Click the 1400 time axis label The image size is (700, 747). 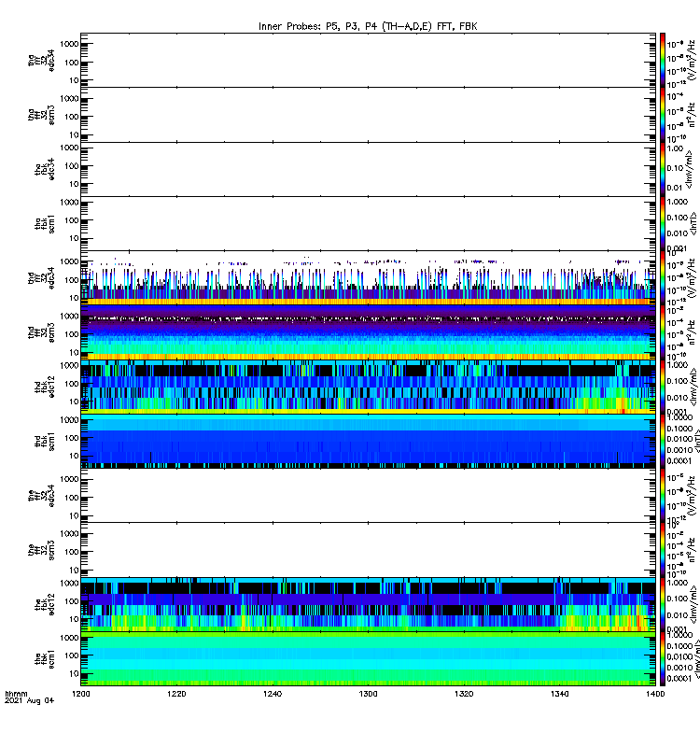[x=655, y=694]
